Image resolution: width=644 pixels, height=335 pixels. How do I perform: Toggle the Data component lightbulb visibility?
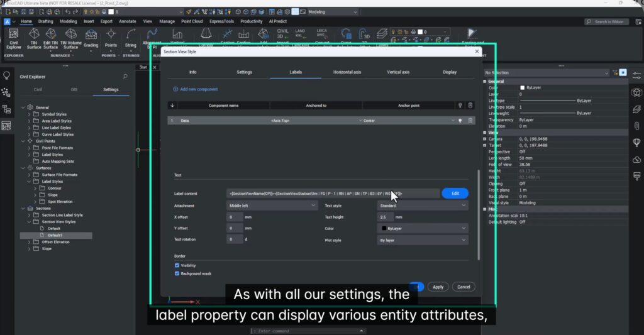(460, 120)
